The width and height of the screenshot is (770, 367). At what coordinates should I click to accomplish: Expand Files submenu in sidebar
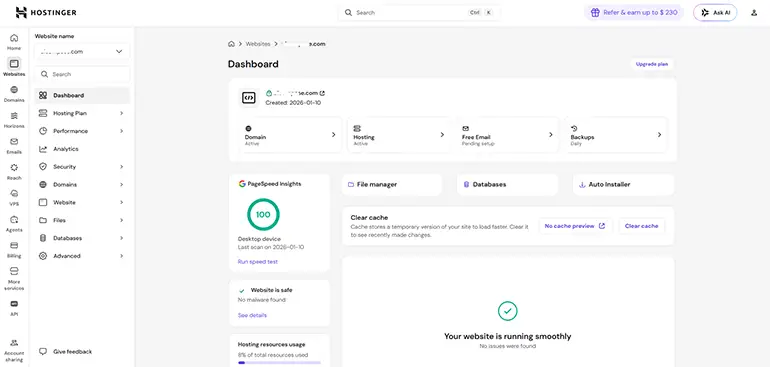click(82, 221)
